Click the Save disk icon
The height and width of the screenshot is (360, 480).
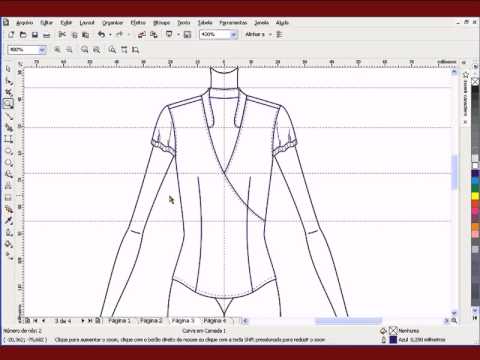click(35, 34)
